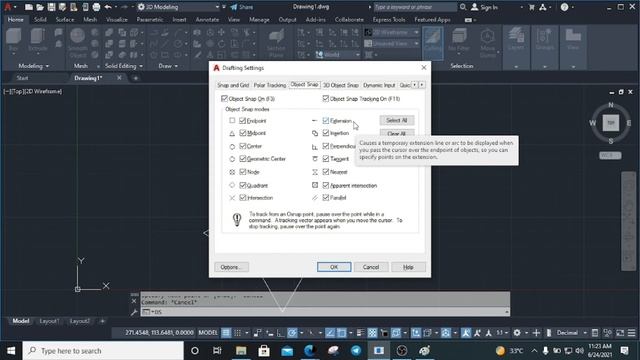
Task: Open Microsoft Edge from taskbar
Action: click(310, 351)
